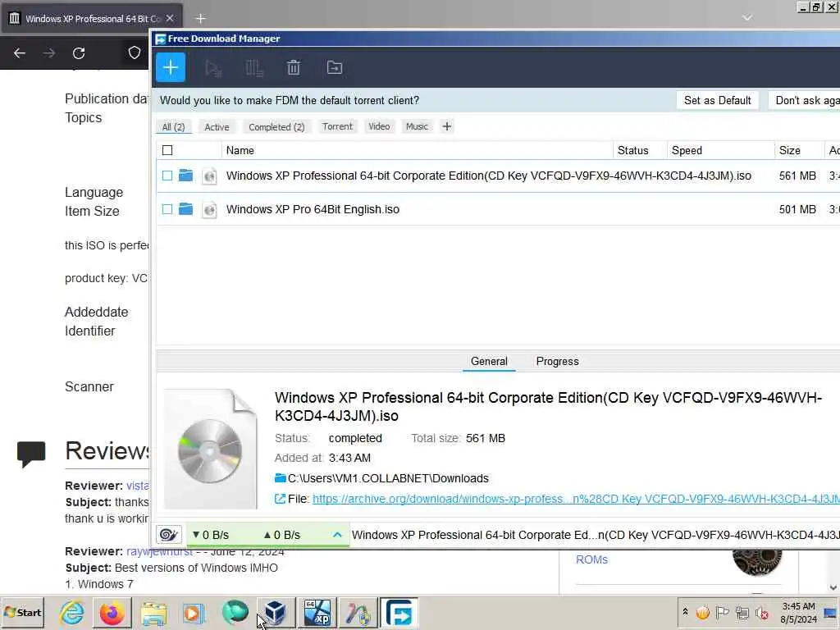Reload the browser page
840x630 pixels.
click(79, 53)
